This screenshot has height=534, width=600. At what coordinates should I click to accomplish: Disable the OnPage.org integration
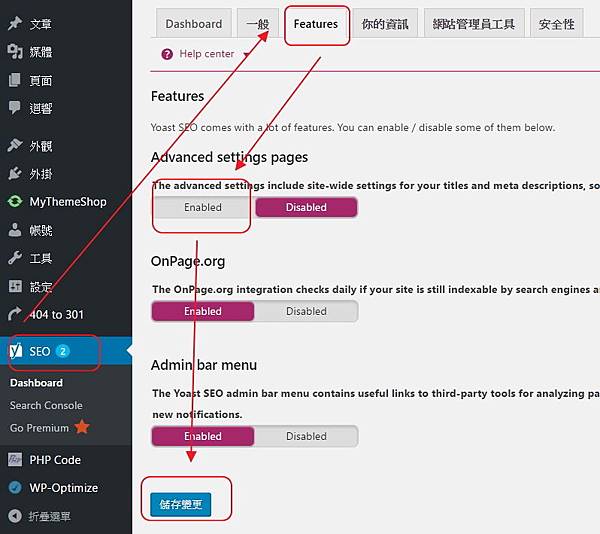[x=306, y=311]
